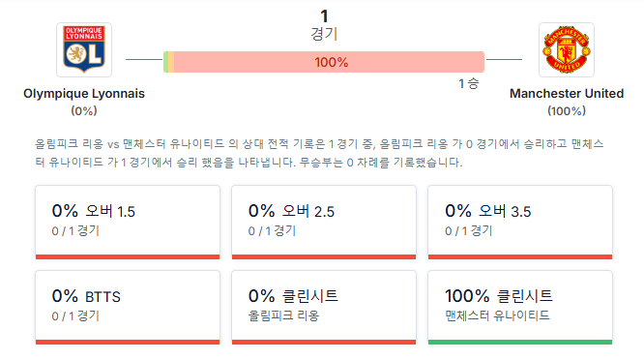Open the Manchester United team name link

[567, 94]
